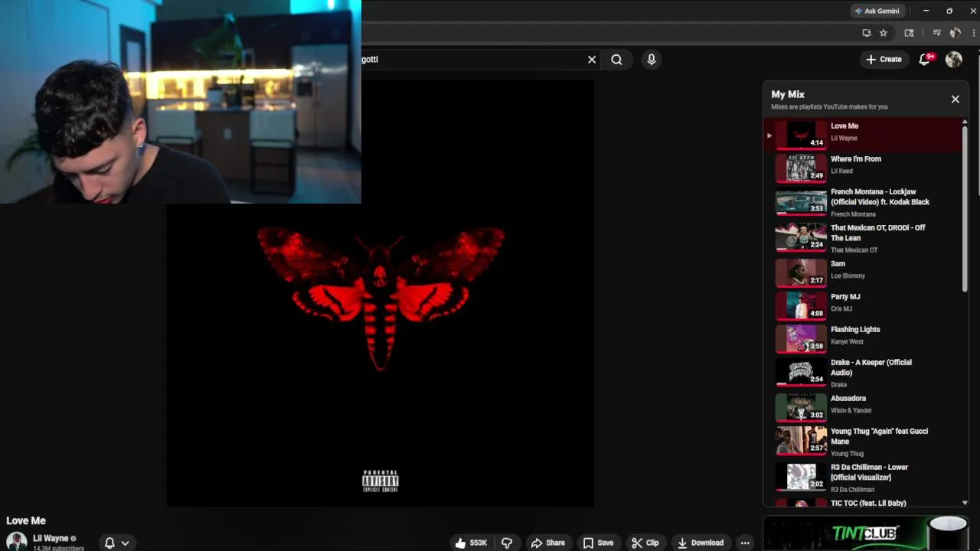Image resolution: width=980 pixels, height=551 pixels.
Task: Click the playlist scroll down arrow
Action: [x=965, y=503]
